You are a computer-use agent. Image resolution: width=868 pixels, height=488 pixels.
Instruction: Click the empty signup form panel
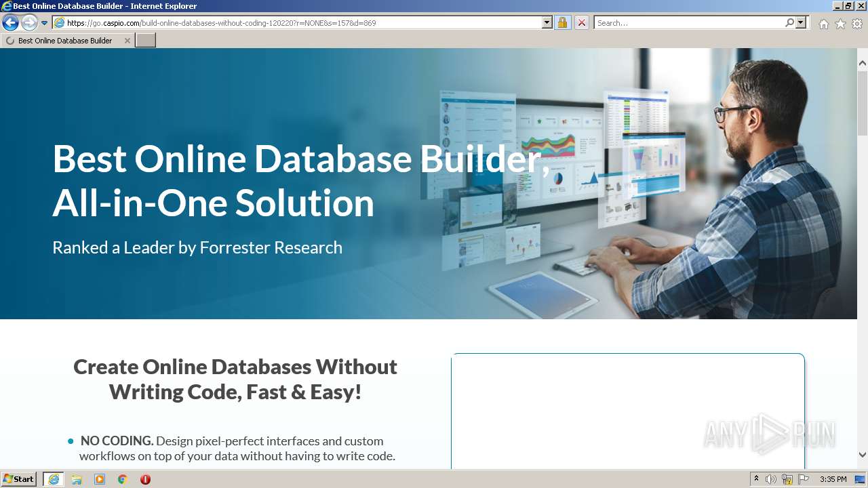point(628,411)
